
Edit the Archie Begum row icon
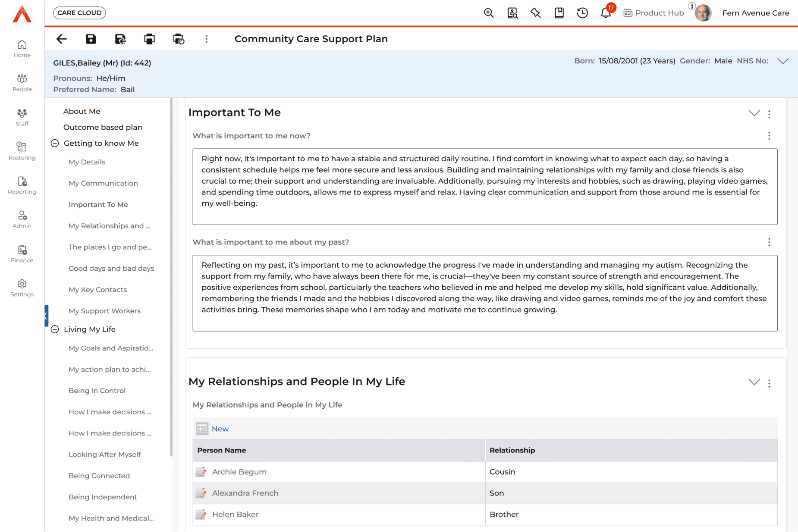[x=201, y=472]
